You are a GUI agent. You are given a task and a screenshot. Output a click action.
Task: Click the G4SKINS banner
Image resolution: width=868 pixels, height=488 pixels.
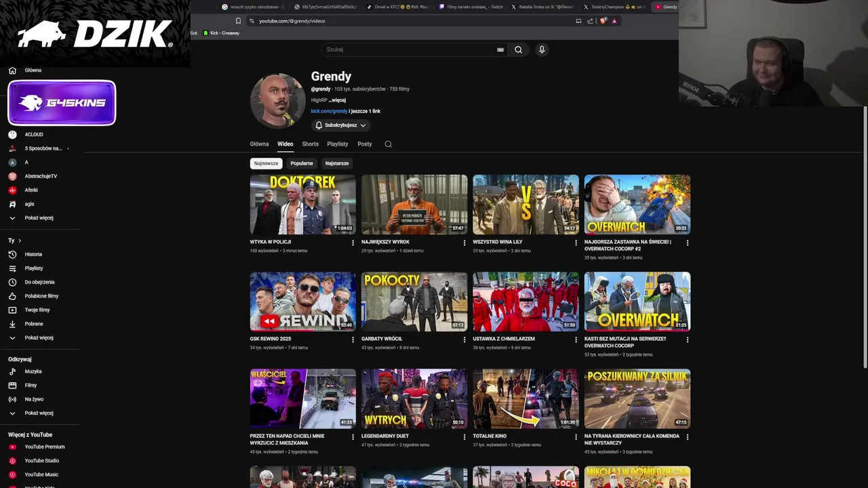tap(62, 103)
